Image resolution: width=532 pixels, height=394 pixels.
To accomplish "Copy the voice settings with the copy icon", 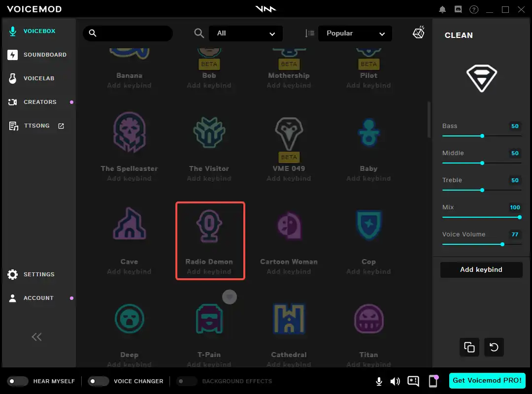I will pyautogui.click(x=469, y=347).
